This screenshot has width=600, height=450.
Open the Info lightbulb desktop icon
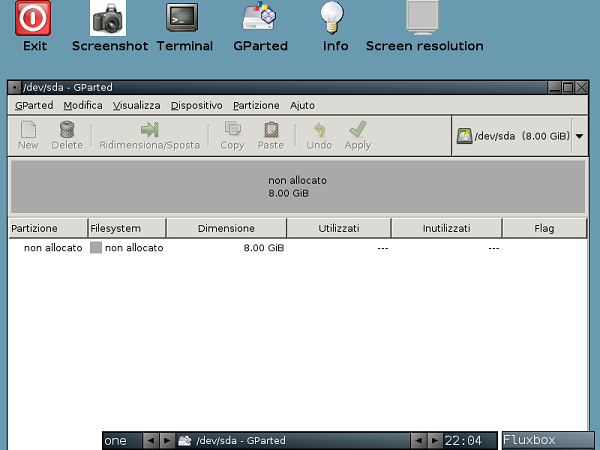click(335, 18)
